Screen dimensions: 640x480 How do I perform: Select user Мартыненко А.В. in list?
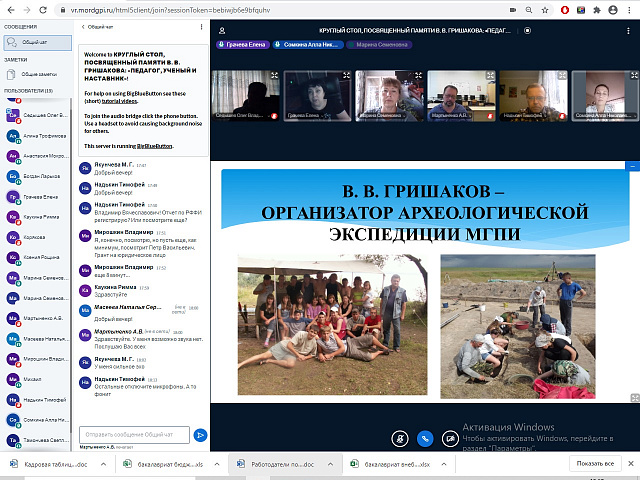[38, 319]
